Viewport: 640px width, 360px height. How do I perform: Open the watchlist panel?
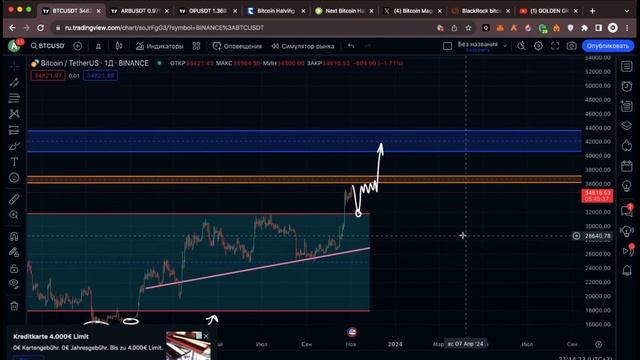click(627, 67)
